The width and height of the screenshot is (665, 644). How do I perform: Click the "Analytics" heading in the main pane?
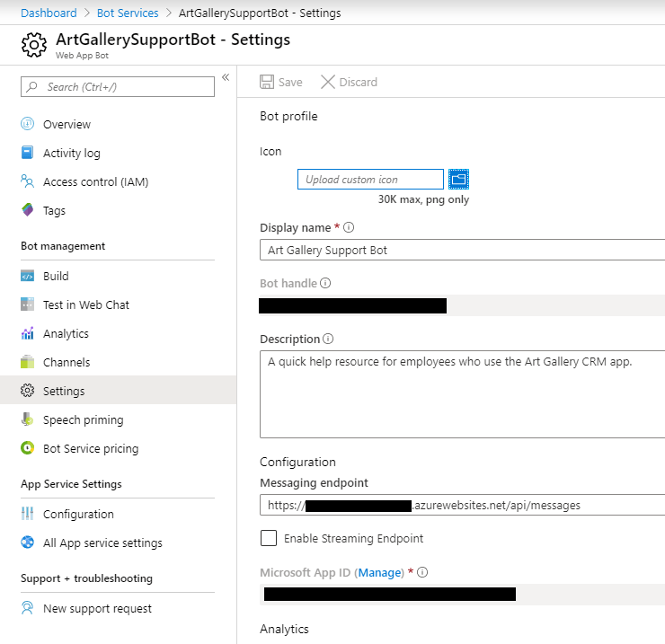point(284,629)
